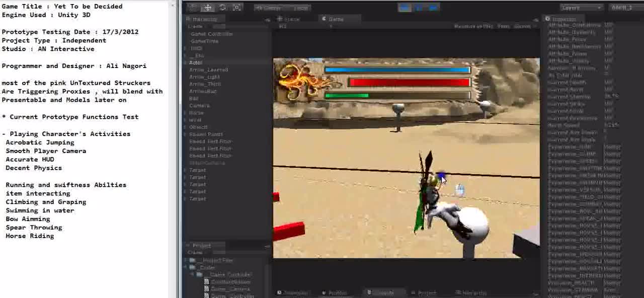Expand the HUD object in Hierarchy
This screenshot has height=298, width=644.
[186, 48]
